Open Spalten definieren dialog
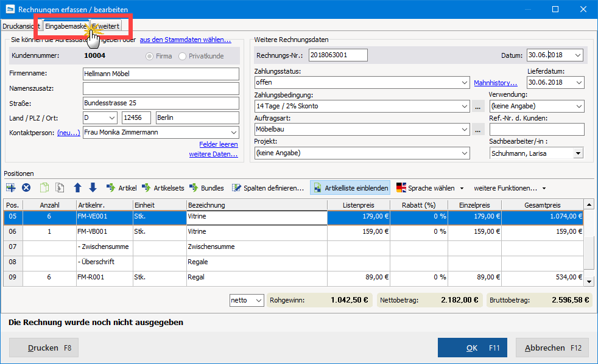The height and width of the screenshot is (364, 598). 268,188
